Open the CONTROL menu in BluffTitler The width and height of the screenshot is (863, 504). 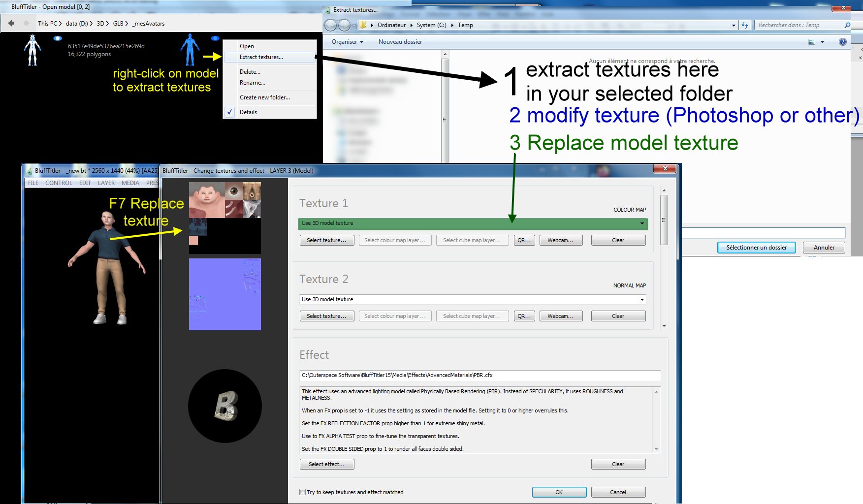point(59,183)
